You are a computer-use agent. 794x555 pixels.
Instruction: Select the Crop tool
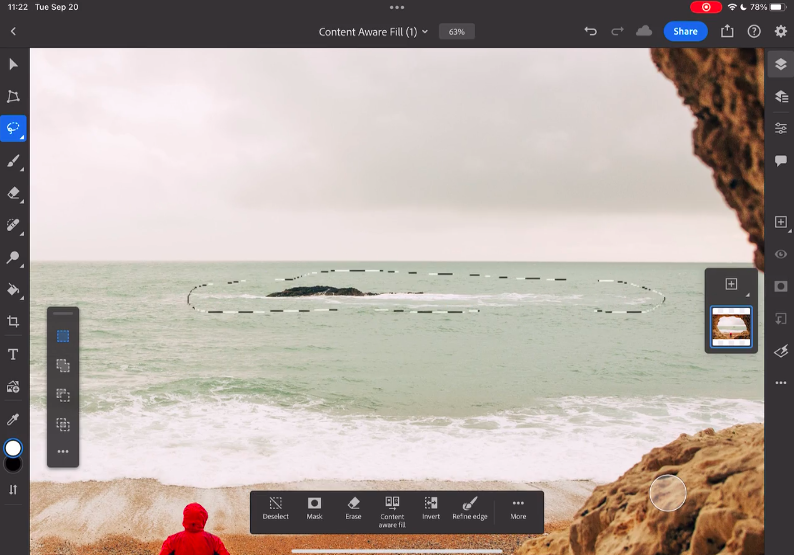14,322
